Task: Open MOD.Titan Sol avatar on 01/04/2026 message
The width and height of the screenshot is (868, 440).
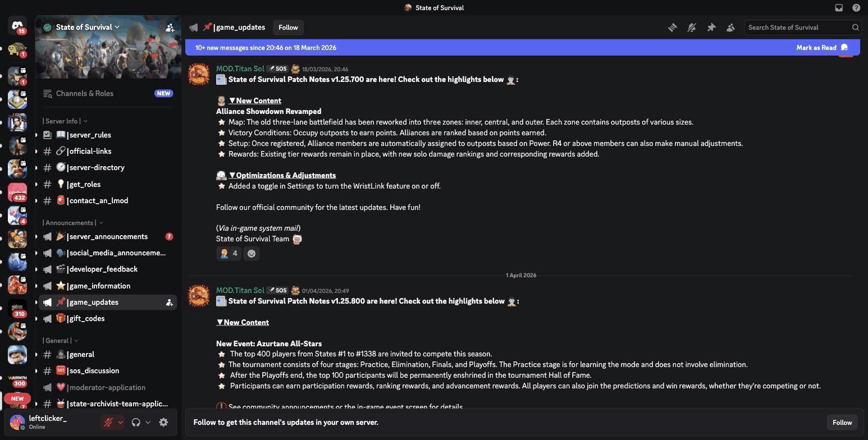Action: [199, 296]
